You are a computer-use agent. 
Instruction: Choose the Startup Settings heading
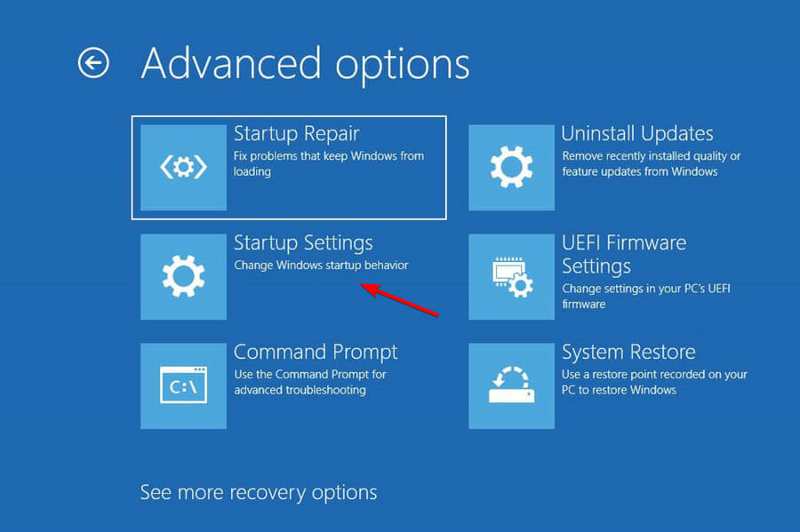(303, 243)
